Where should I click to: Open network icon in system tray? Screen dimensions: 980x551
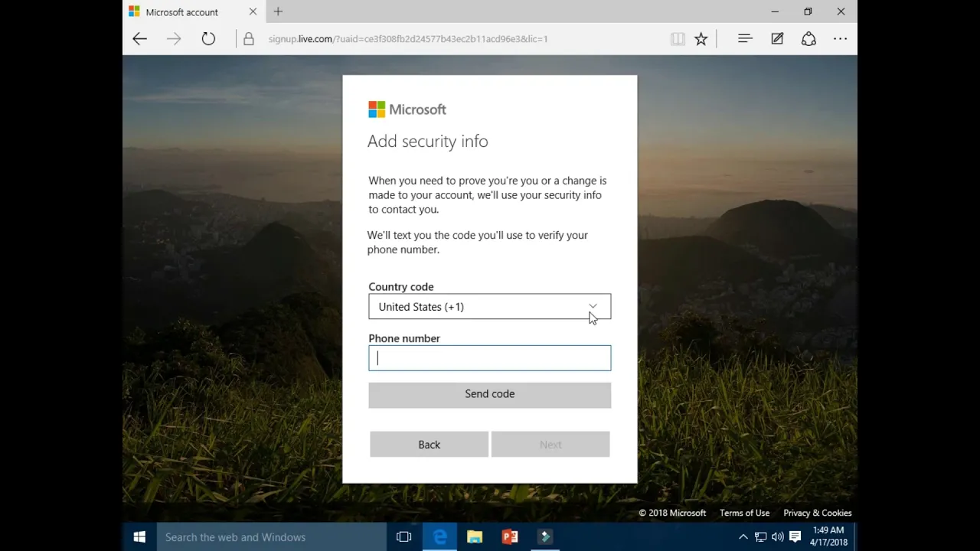[760, 537]
